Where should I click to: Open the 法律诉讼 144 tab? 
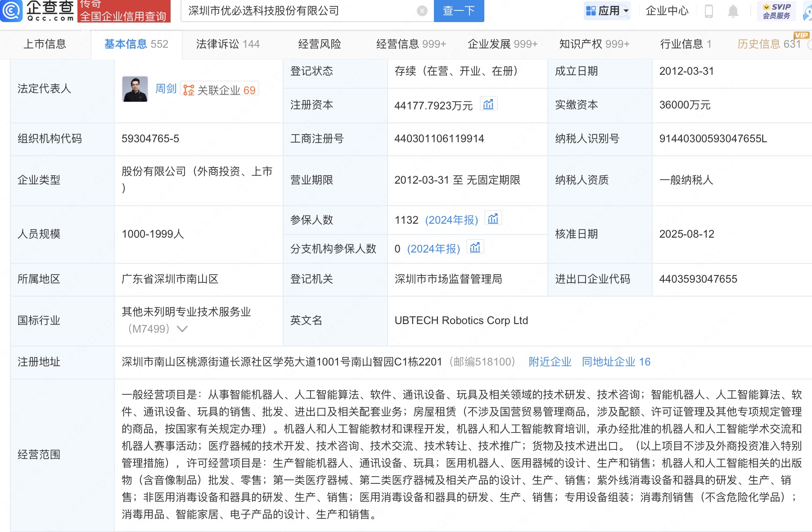tap(228, 44)
